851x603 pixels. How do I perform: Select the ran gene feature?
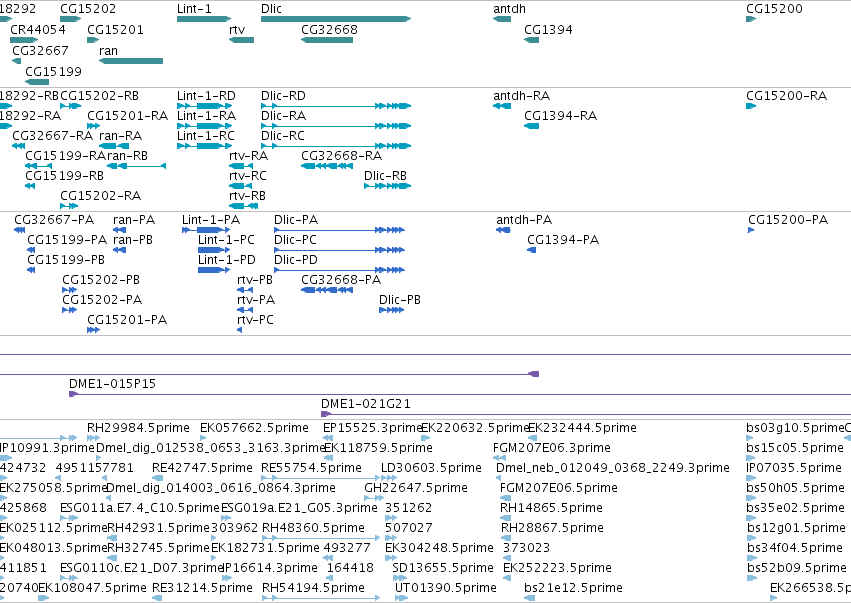[131, 61]
